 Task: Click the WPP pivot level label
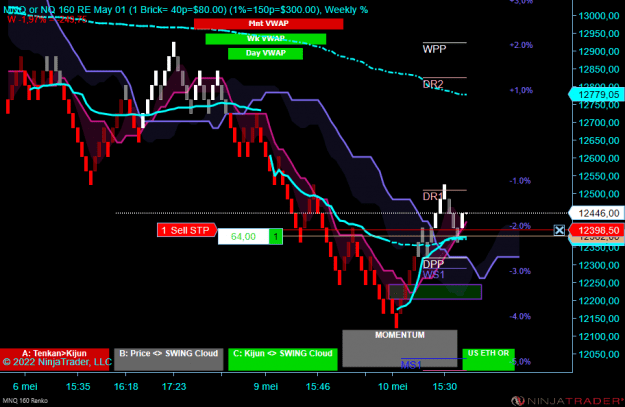tap(434, 49)
